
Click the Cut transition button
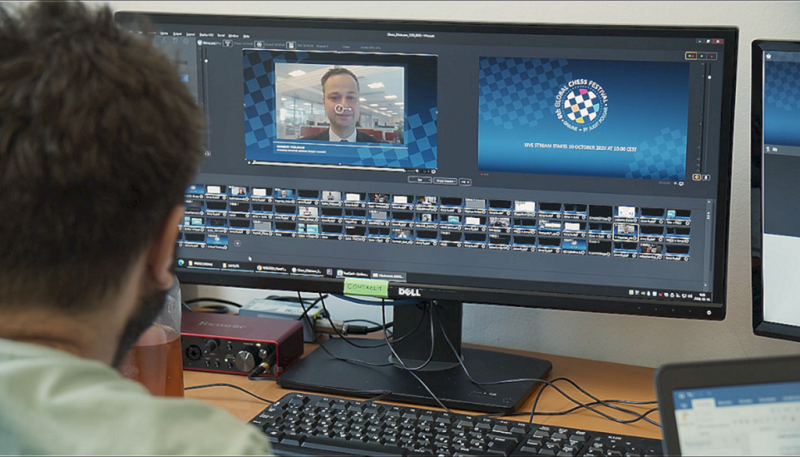point(422,180)
